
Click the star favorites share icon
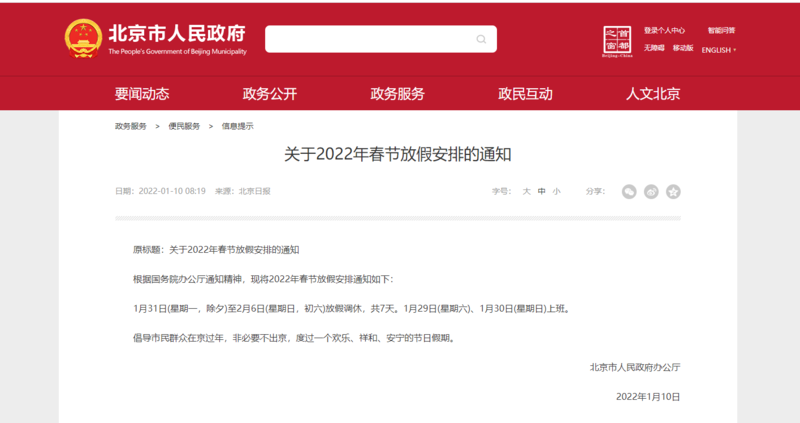click(673, 191)
